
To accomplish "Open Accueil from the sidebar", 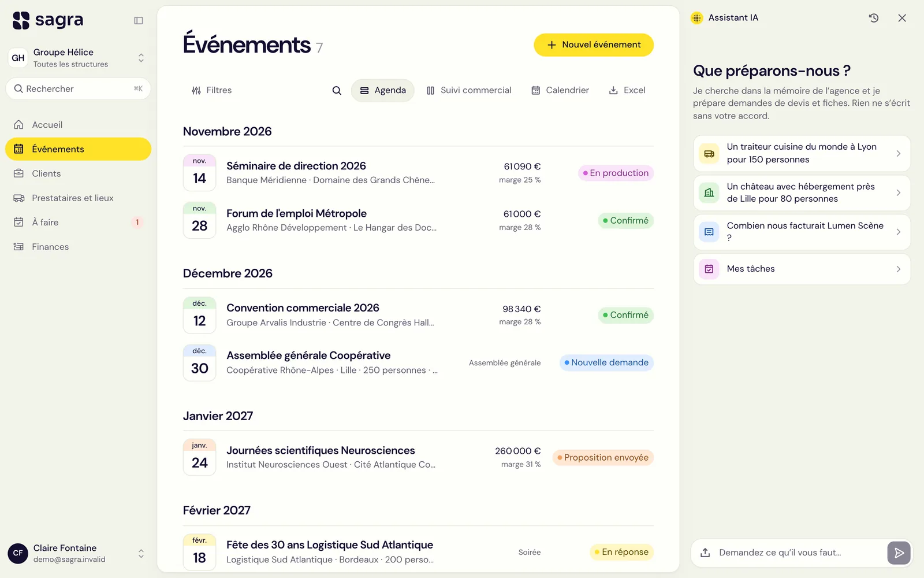I will pyautogui.click(x=79, y=125).
